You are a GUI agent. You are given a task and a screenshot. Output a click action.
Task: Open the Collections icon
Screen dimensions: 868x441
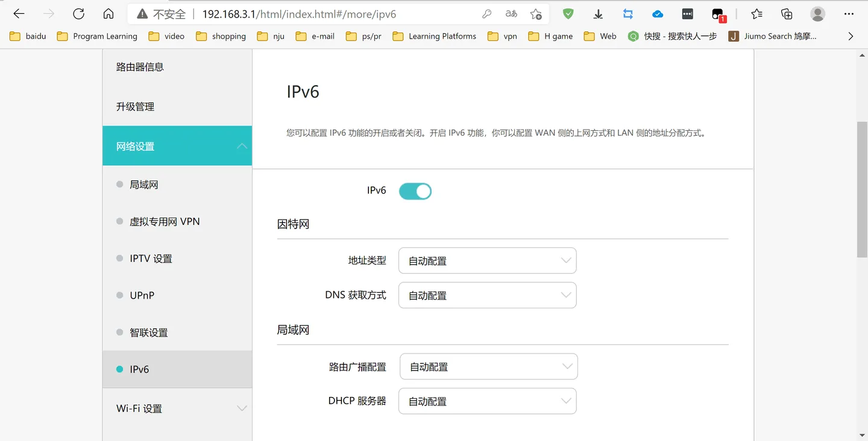pos(787,14)
